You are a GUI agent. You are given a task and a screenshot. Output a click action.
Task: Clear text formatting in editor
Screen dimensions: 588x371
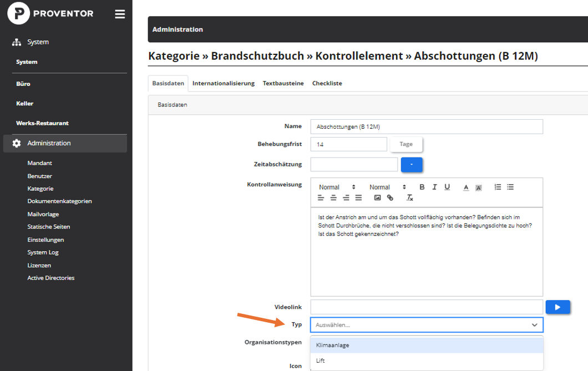tap(409, 197)
